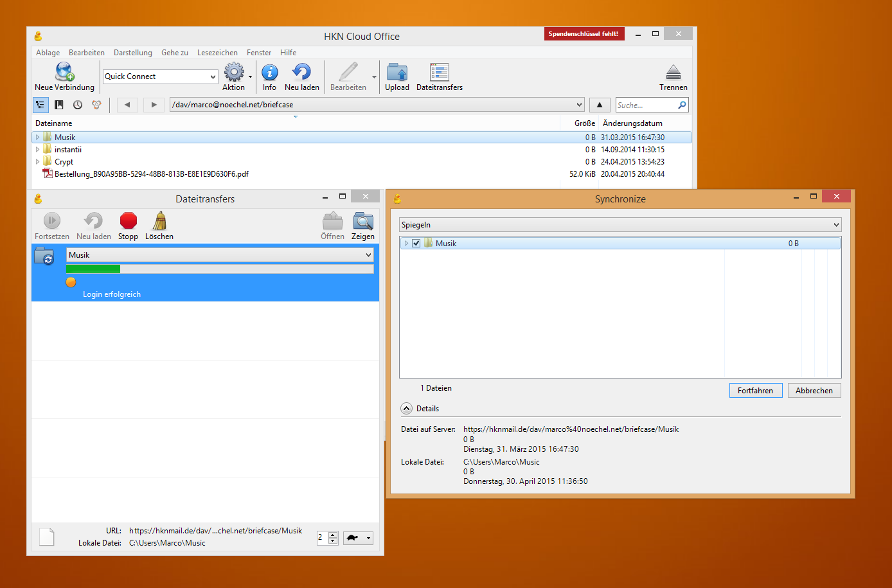Viewport: 892px width, 588px height.
Task: Collapse the Details section in Synchronize
Action: (406, 409)
